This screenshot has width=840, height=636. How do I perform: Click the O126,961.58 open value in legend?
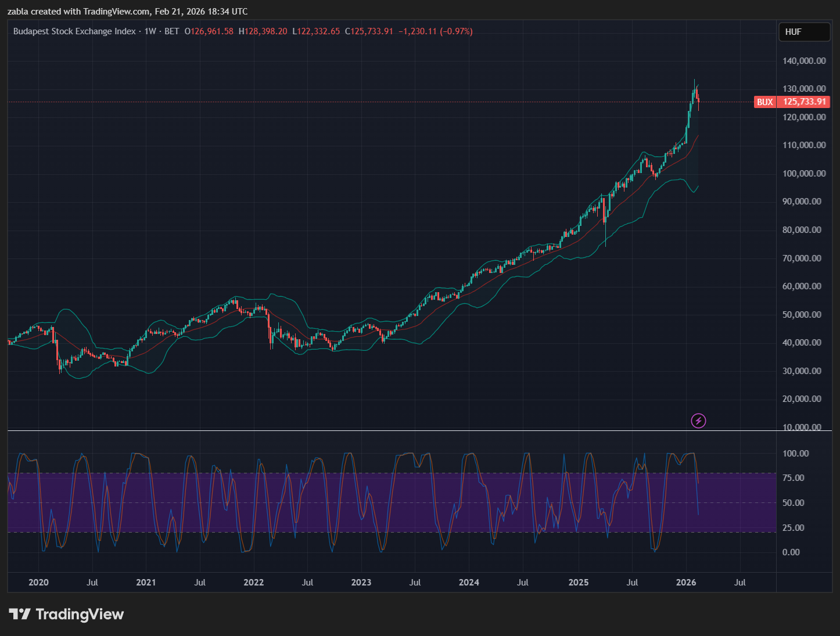209,31
